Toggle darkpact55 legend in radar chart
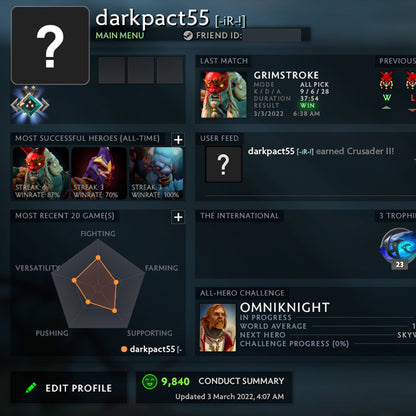This screenshot has height=416, width=416. coord(151,349)
